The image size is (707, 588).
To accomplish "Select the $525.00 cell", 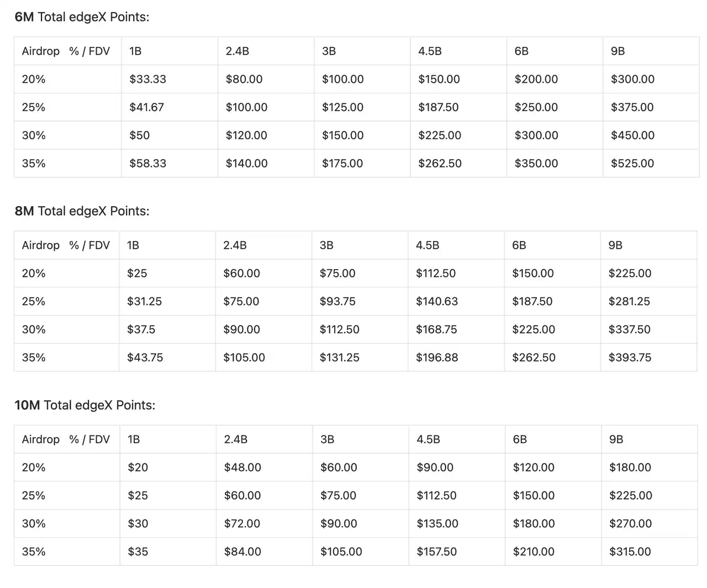I will (632, 164).
